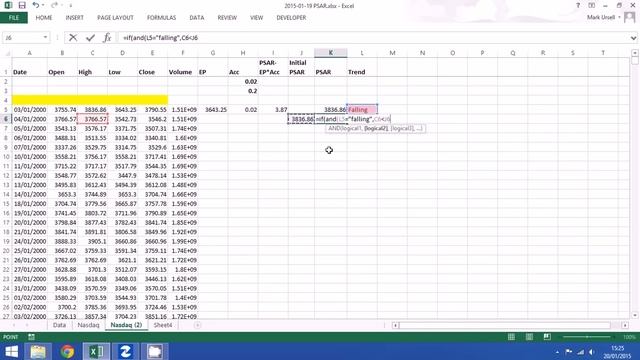Screen dimensions: 640x360
Task: Switch to Page Layout view in status bar
Action: 529,337
